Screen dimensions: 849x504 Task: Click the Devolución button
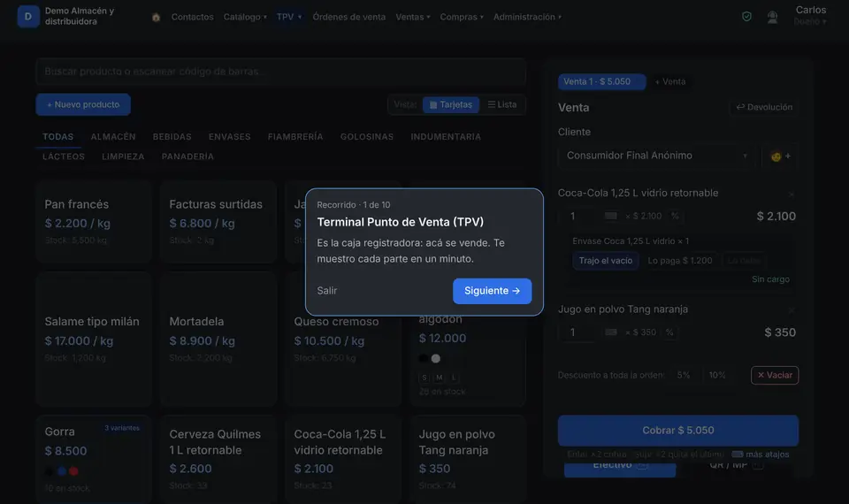click(764, 107)
